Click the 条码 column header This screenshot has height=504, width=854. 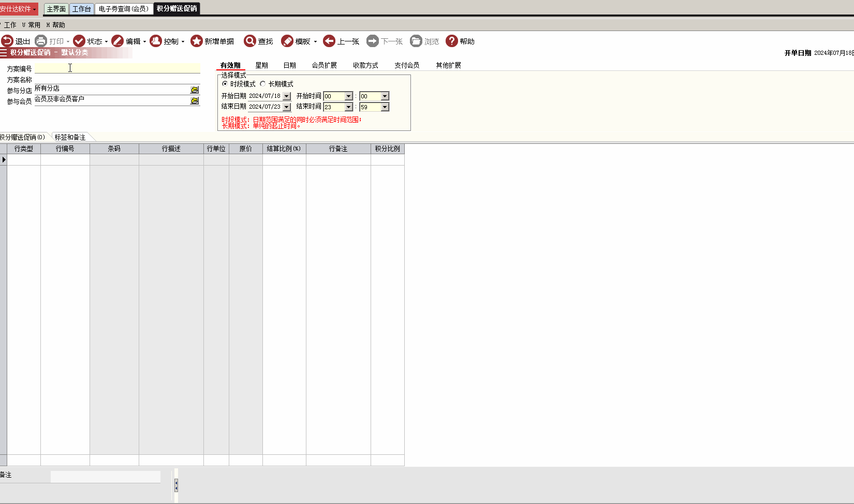coord(114,149)
